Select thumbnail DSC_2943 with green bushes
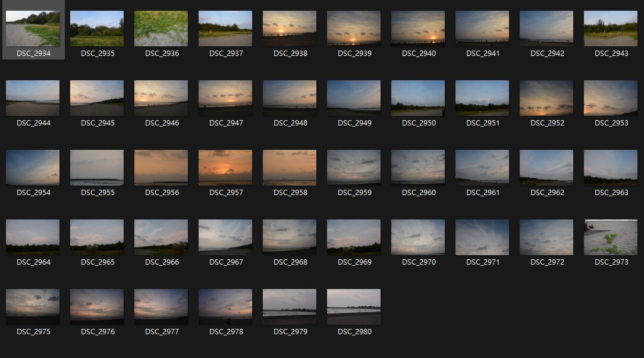 click(x=611, y=28)
